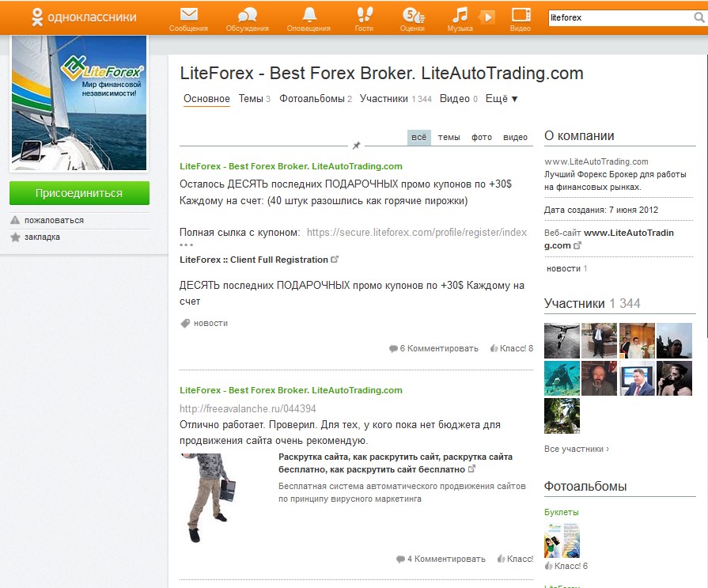Open the bearded man member photo

click(x=599, y=378)
